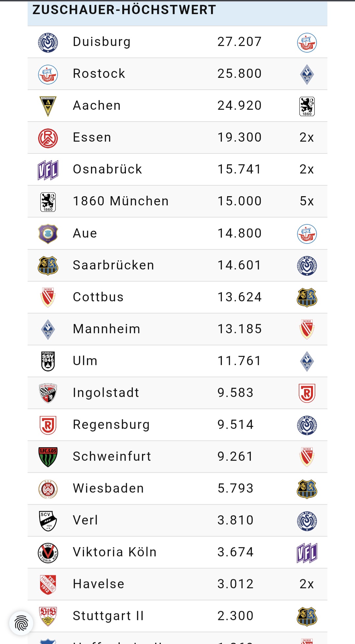Tap the Zuschauer-Höchstwert header
355x644 pixels.
[124, 10]
